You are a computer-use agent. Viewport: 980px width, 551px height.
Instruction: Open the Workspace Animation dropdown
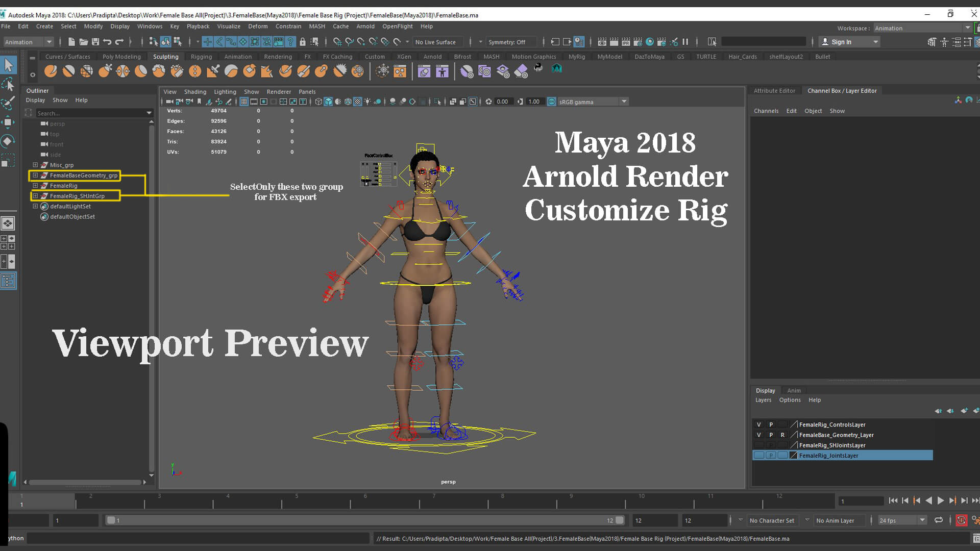tap(922, 28)
